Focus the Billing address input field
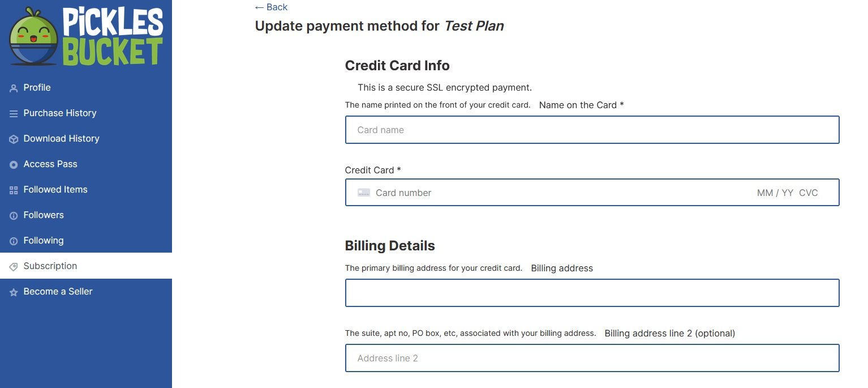Screen dimensions: 868x388 [592, 293]
